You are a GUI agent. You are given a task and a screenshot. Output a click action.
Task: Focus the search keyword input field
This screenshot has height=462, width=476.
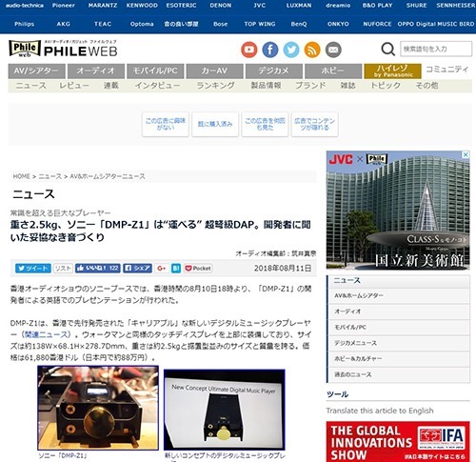tap(436, 50)
